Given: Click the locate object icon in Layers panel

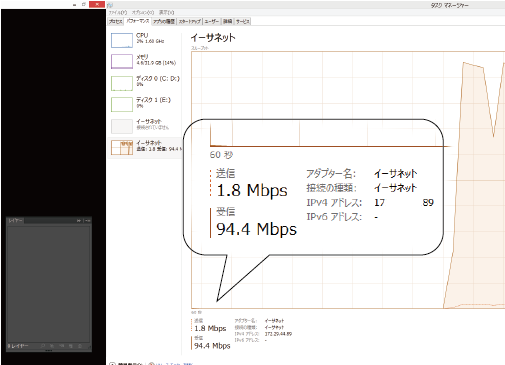Looking at the screenshot, I should point(43,346).
